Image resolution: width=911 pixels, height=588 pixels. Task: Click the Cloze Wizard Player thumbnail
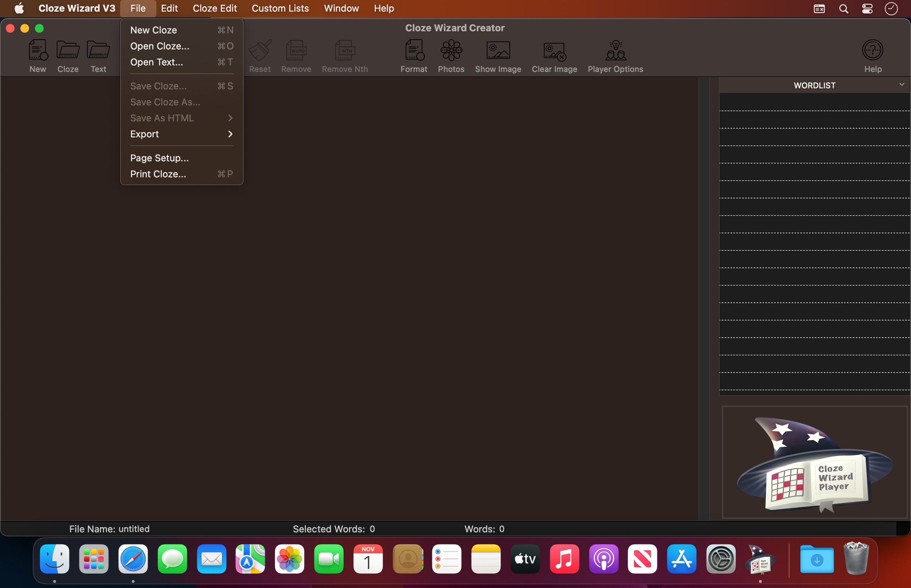(x=814, y=462)
